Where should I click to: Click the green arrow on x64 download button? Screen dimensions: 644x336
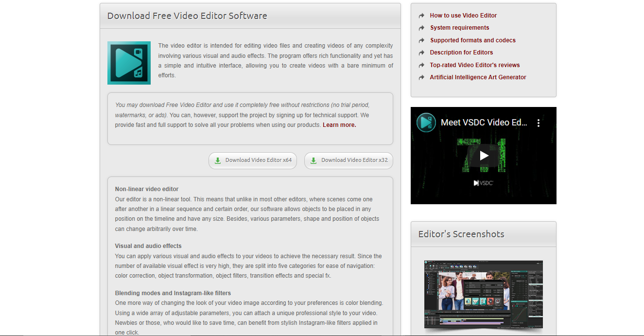[x=218, y=160]
